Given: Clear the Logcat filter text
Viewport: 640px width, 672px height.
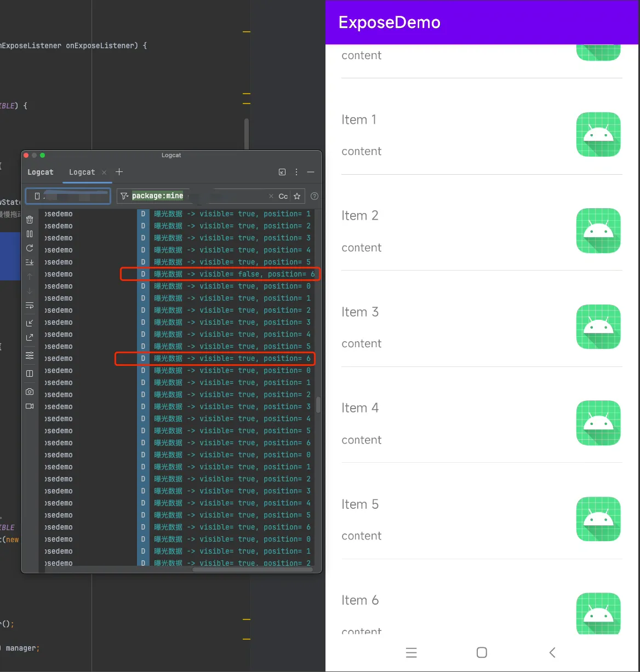Looking at the screenshot, I should click(x=271, y=196).
